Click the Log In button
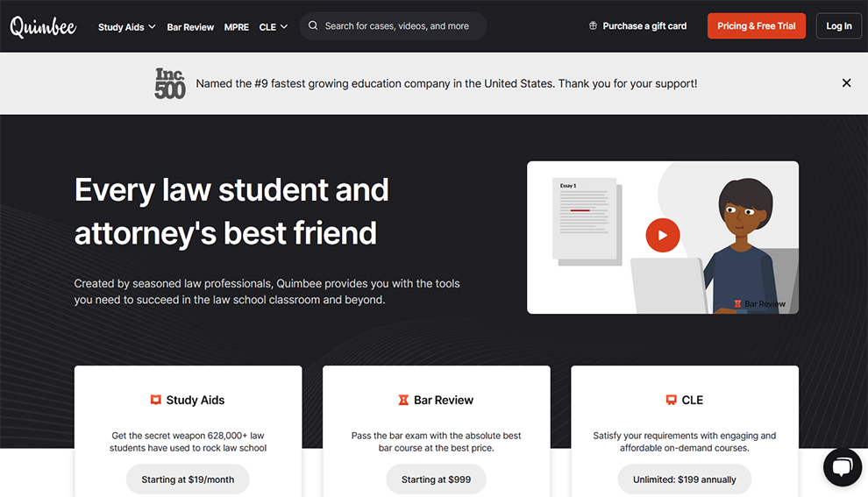The width and height of the screenshot is (868, 497). point(839,26)
